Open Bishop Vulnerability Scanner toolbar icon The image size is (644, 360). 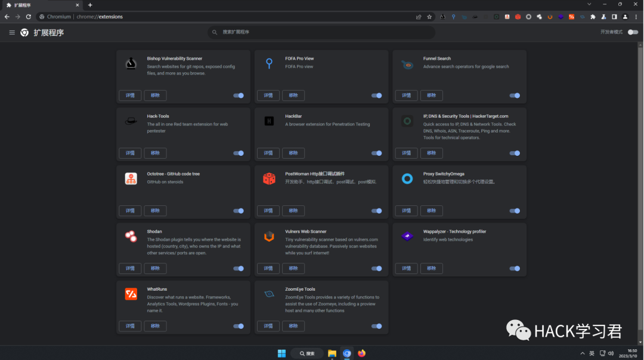(442, 17)
